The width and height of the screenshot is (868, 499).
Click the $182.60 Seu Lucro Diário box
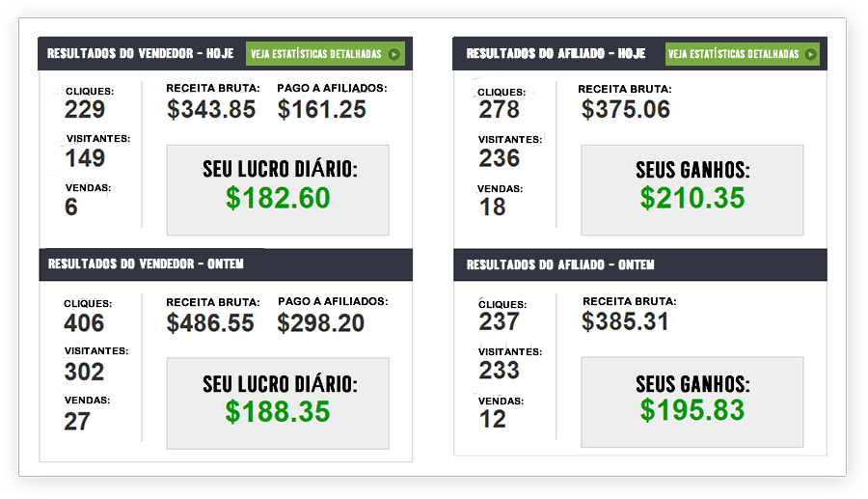coord(278,190)
